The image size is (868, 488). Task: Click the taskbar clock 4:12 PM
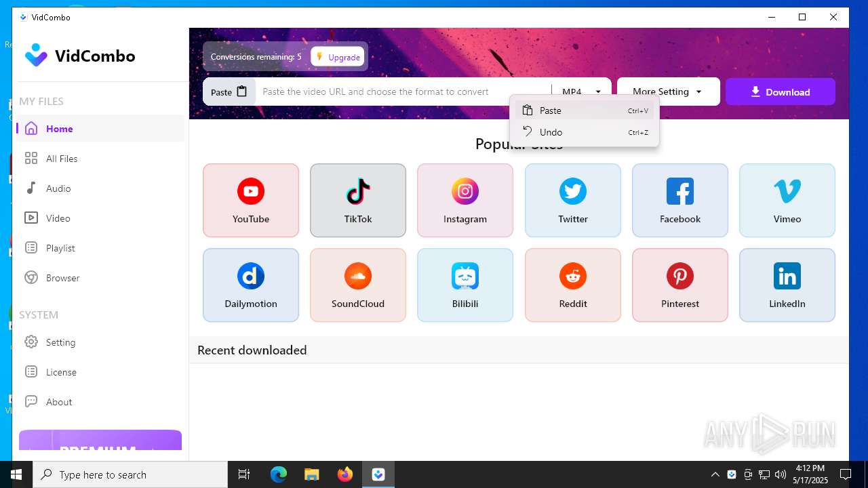810,474
